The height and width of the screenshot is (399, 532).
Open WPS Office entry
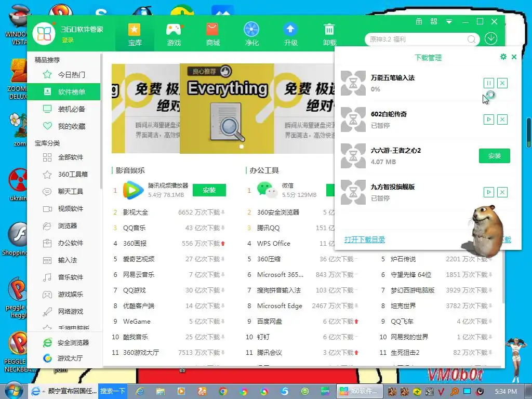[x=273, y=244]
